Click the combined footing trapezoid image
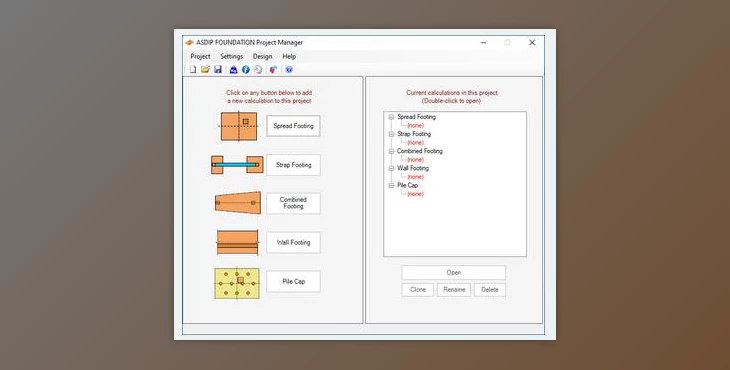Screen dimensions: 730x370 point(238,203)
